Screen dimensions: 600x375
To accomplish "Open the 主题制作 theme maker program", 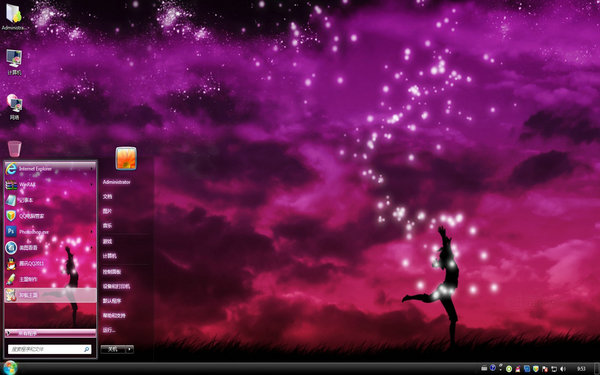I will click(50, 279).
